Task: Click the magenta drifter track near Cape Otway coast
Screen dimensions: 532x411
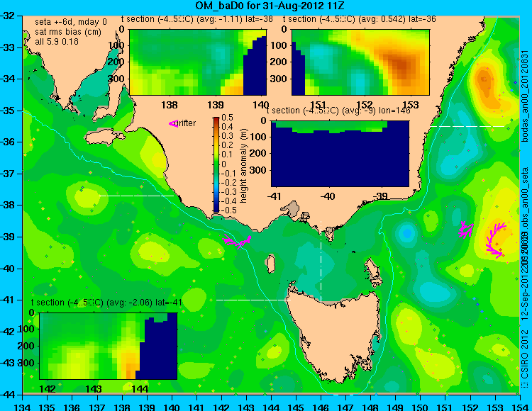Action: tap(237, 241)
